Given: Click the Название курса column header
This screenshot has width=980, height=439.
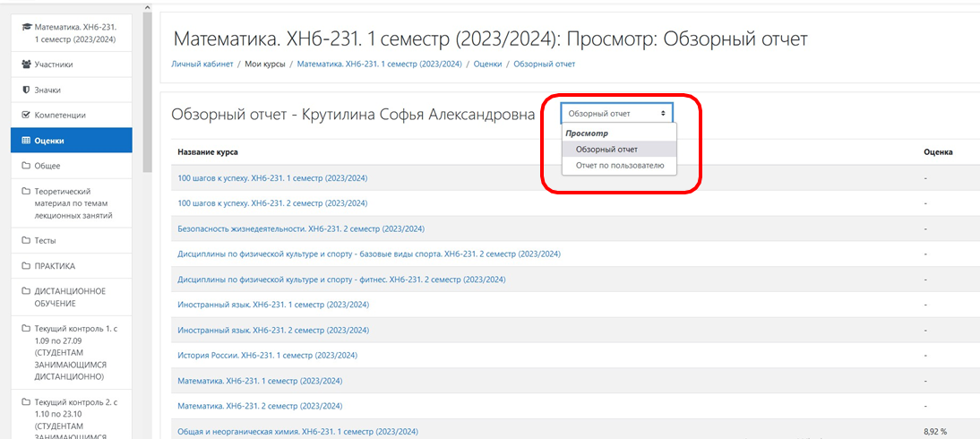Looking at the screenshot, I should pos(207,152).
